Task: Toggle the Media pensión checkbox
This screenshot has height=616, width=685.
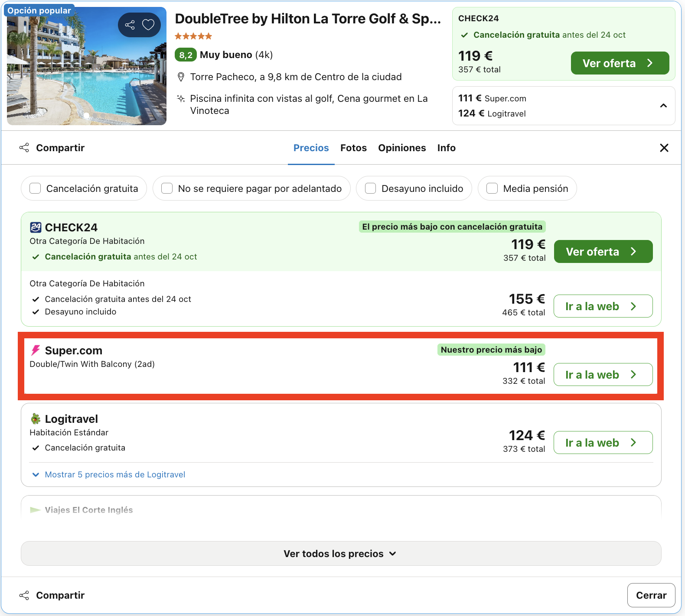Action: pos(492,188)
